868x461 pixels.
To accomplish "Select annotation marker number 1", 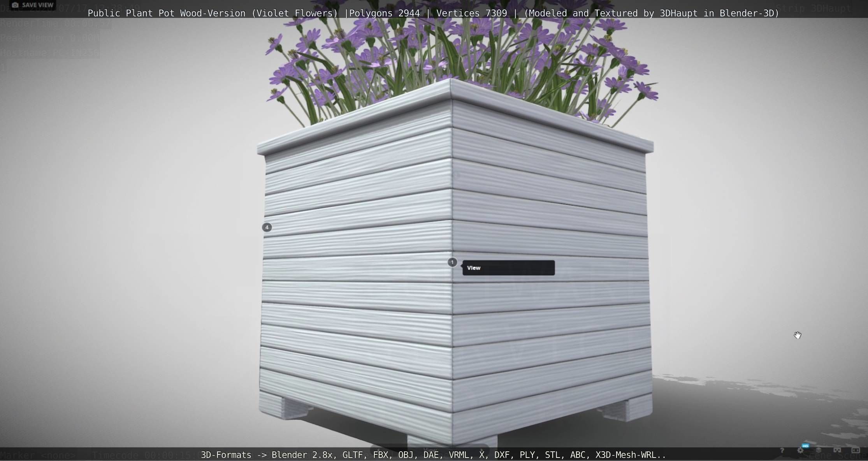I will click(452, 262).
